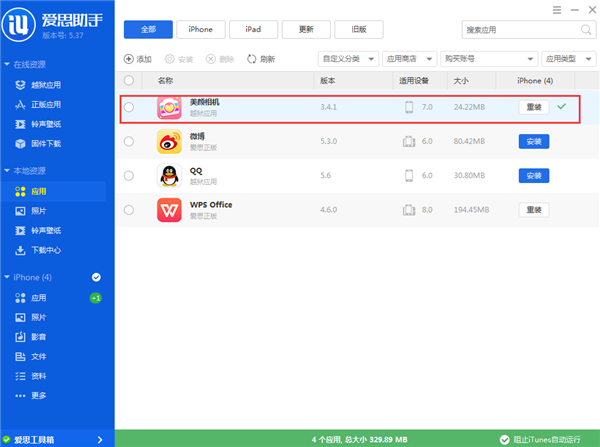Viewport: 600px width, 447px height.
Task: Click the 刷新 refresh icon
Action: (251, 59)
